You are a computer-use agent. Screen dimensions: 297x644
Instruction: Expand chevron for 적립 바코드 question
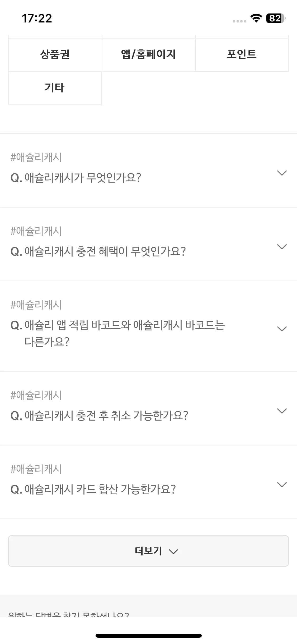282,329
